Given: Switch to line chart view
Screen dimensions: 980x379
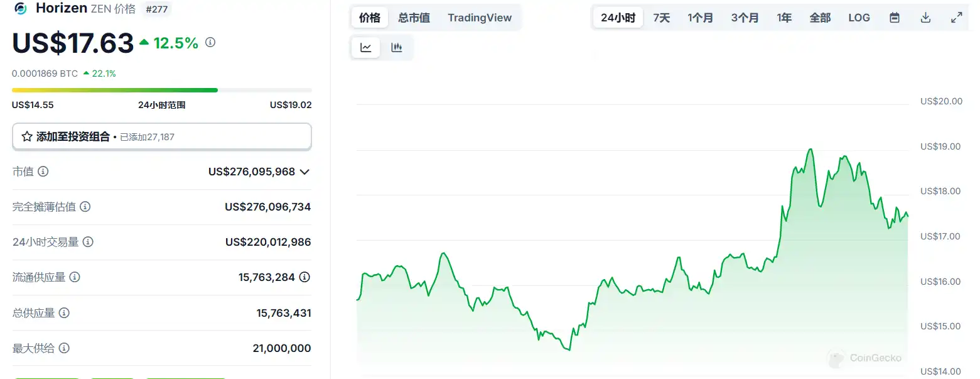Looking at the screenshot, I should (x=365, y=47).
